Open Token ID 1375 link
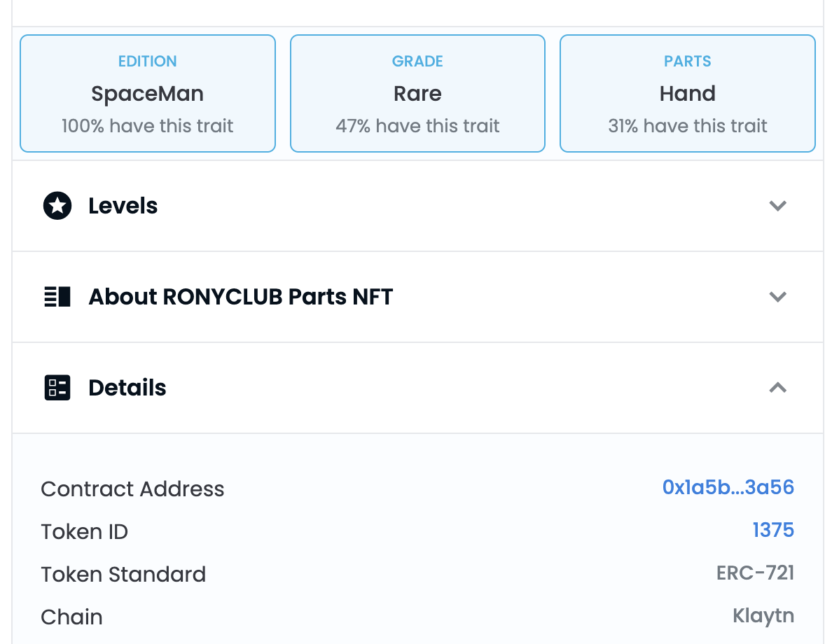This screenshot has width=825, height=644. pyautogui.click(x=773, y=530)
